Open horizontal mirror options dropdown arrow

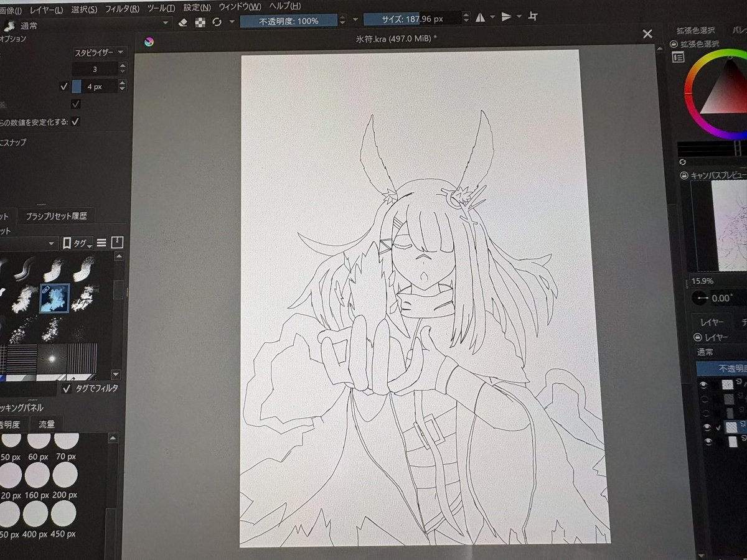[492, 17]
